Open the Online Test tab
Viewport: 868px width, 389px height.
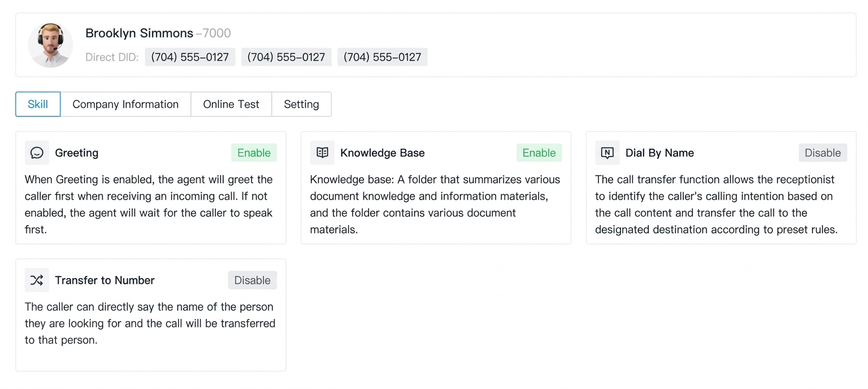coord(231,104)
